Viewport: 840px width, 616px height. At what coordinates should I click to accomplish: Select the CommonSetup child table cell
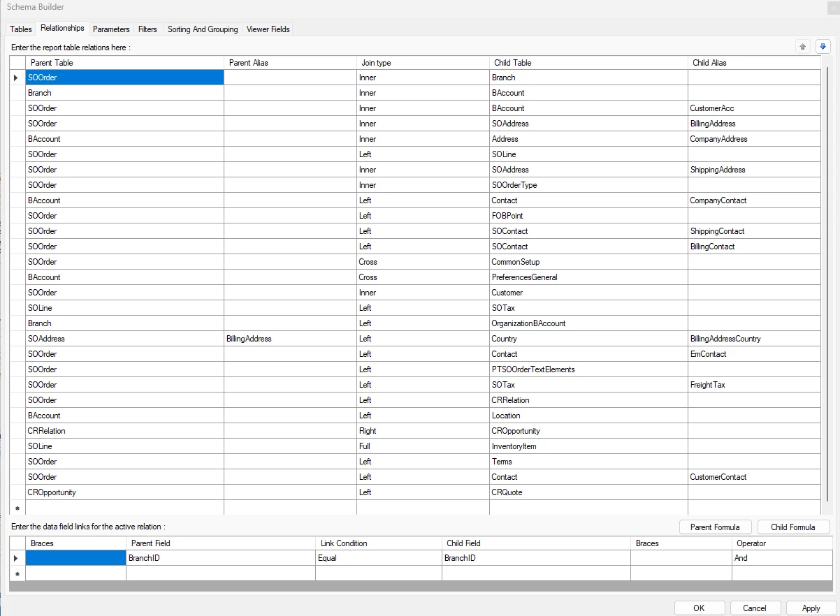(588, 262)
